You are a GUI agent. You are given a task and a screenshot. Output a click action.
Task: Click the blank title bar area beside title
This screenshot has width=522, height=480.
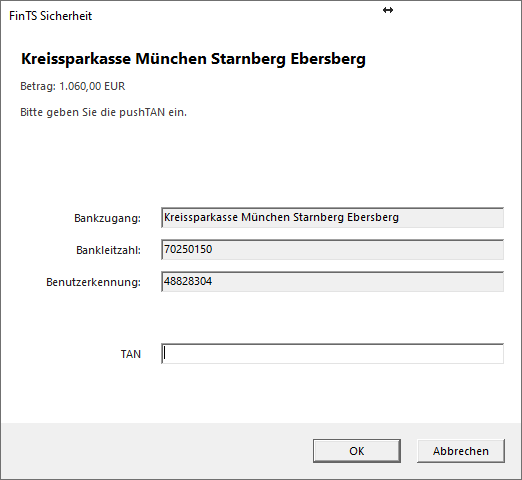(x=233, y=16)
